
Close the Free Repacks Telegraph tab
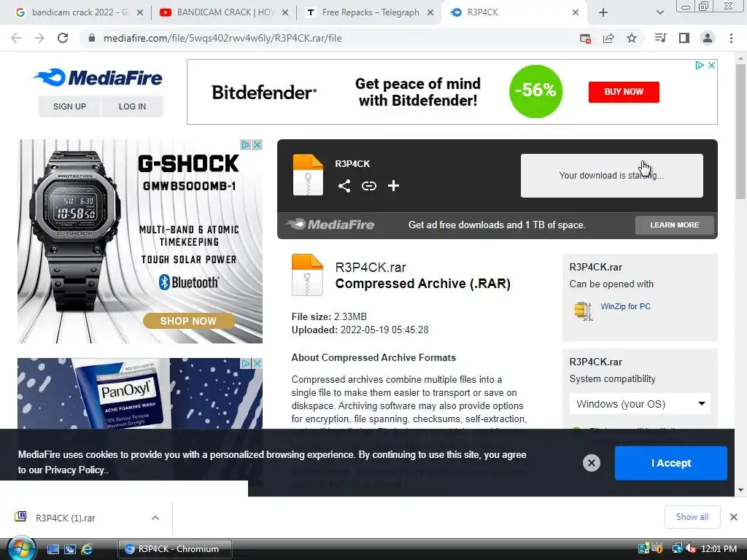click(x=430, y=13)
